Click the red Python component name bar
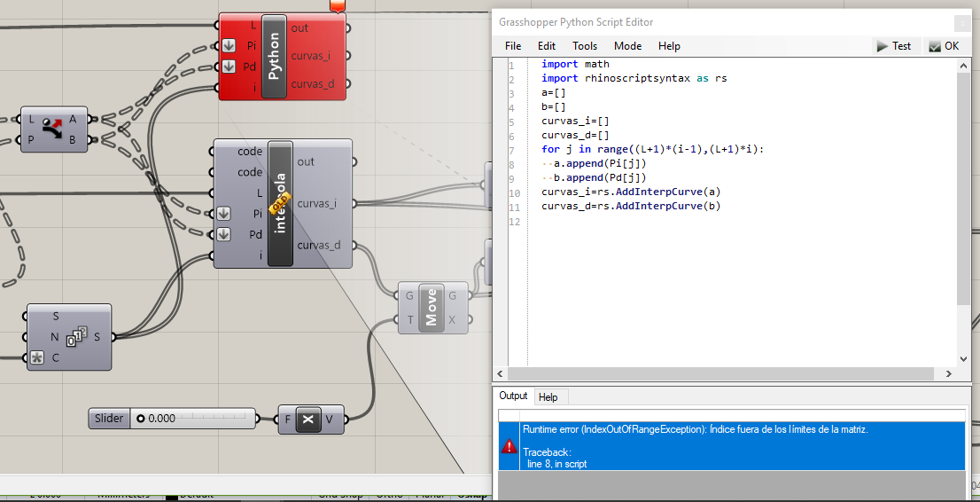 (274, 57)
